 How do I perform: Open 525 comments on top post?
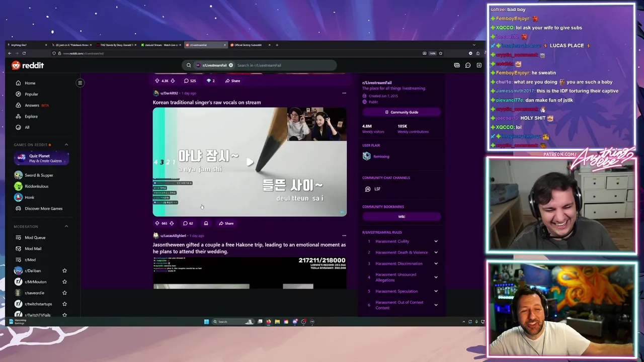pyautogui.click(x=190, y=81)
